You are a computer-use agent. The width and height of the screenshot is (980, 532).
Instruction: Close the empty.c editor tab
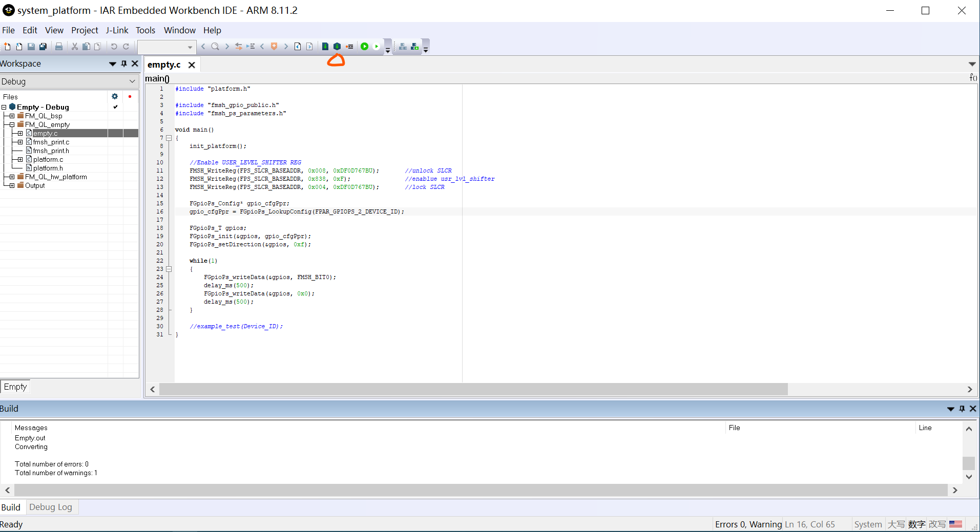point(192,65)
